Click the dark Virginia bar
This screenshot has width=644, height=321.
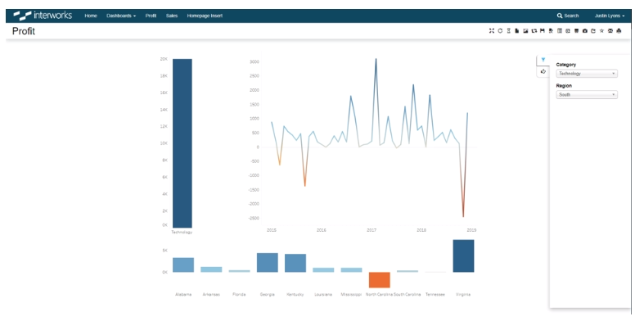(x=463, y=255)
